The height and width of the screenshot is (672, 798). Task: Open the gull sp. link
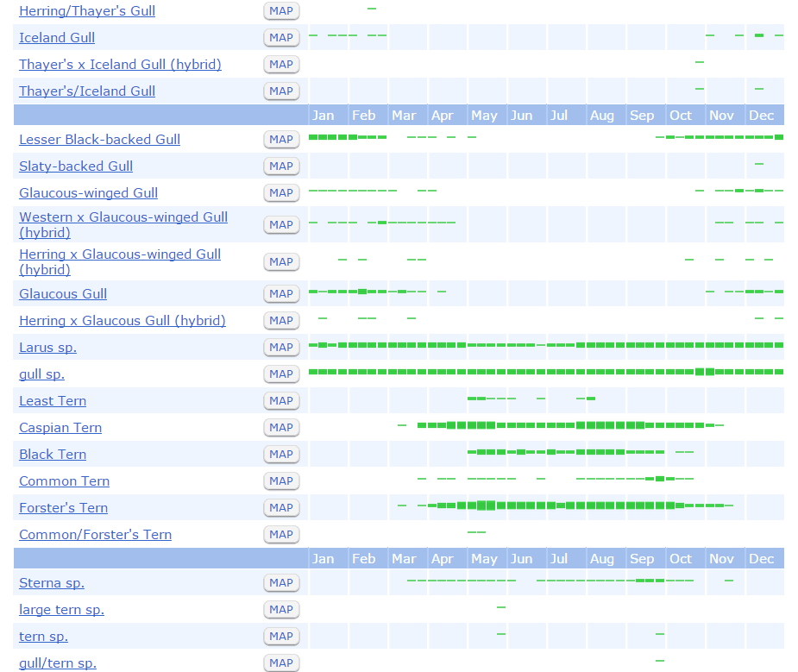pyautogui.click(x=41, y=374)
